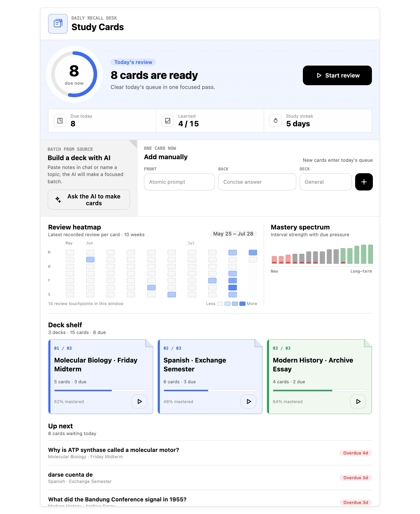The width and height of the screenshot is (420, 514).
Task: Open the Molecular Biology · Friday Midterm deck card
Action: click(101, 376)
